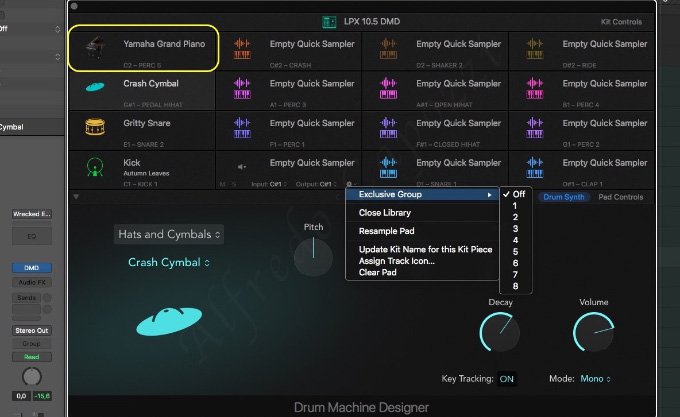The height and width of the screenshot is (417, 680).
Task: Click the Kick drum pad icon
Action: tap(95, 166)
